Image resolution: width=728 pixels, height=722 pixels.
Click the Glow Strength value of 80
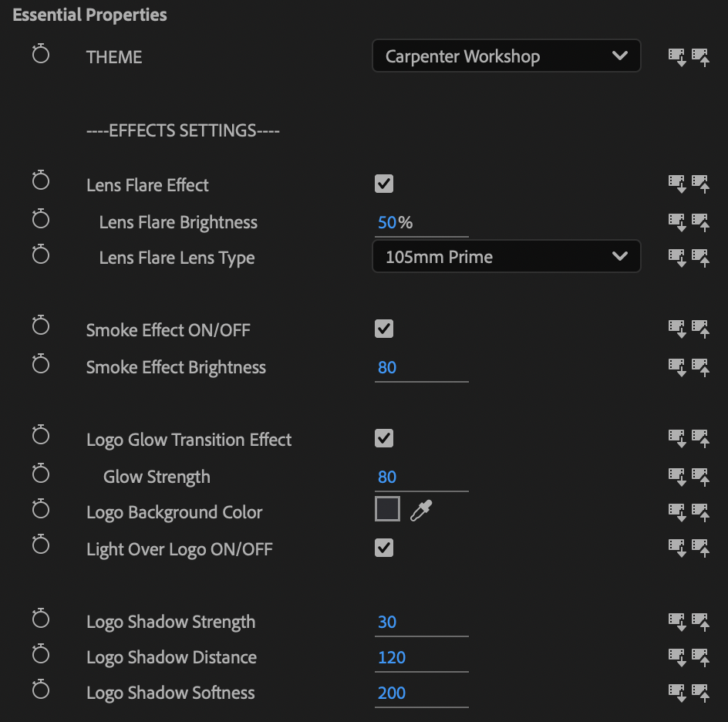[x=387, y=477]
